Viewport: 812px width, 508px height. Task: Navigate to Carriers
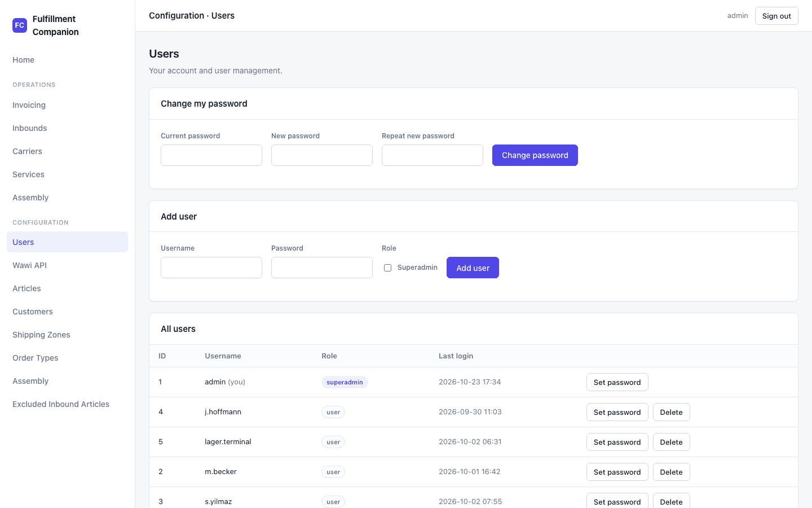point(67,151)
